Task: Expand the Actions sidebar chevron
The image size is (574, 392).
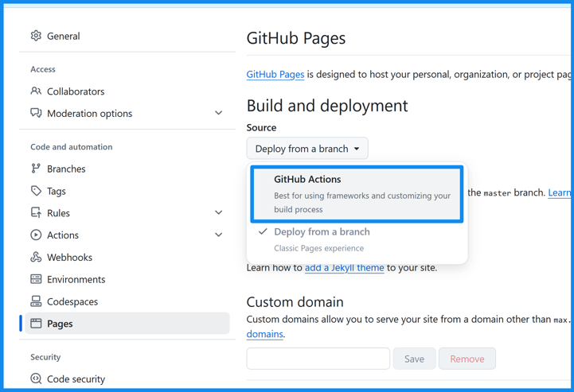Action: click(x=219, y=235)
